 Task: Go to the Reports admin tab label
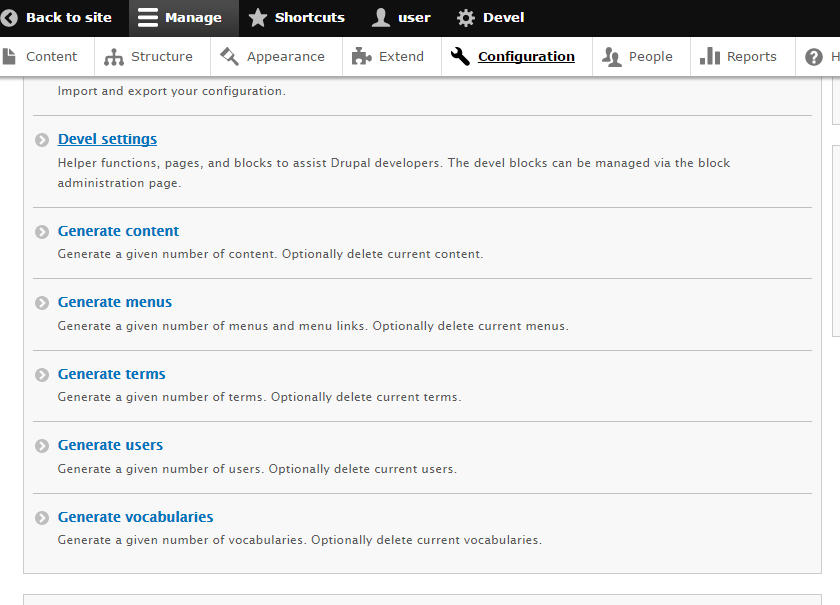(x=752, y=57)
